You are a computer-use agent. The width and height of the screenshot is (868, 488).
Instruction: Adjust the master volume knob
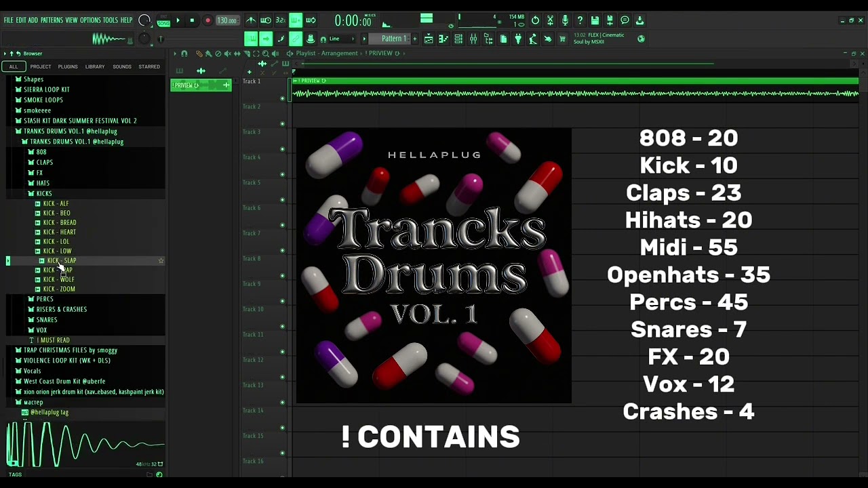click(144, 20)
